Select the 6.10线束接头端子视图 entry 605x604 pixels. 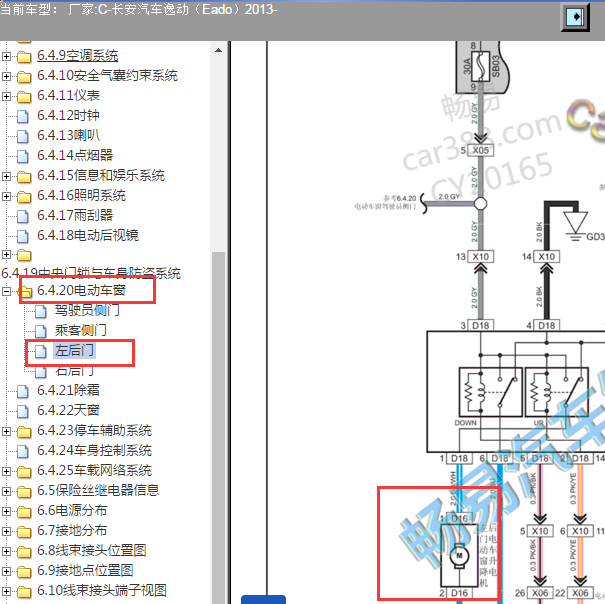tap(102, 591)
